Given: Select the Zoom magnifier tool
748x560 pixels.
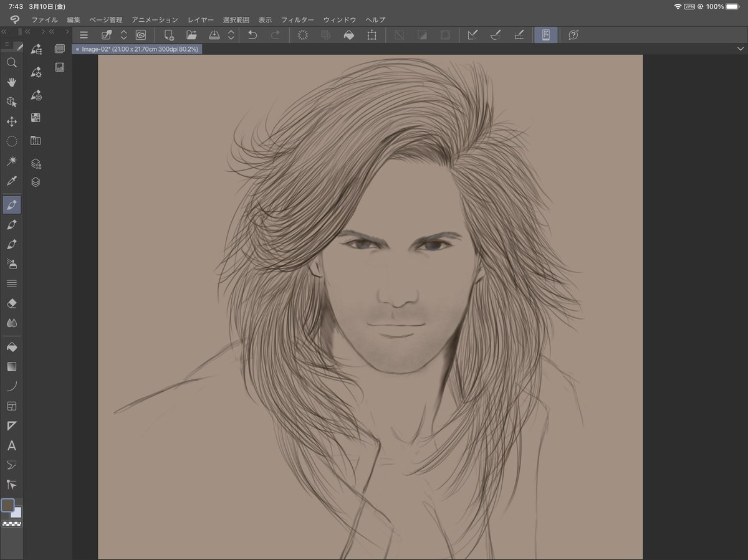Looking at the screenshot, I should coord(11,62).
